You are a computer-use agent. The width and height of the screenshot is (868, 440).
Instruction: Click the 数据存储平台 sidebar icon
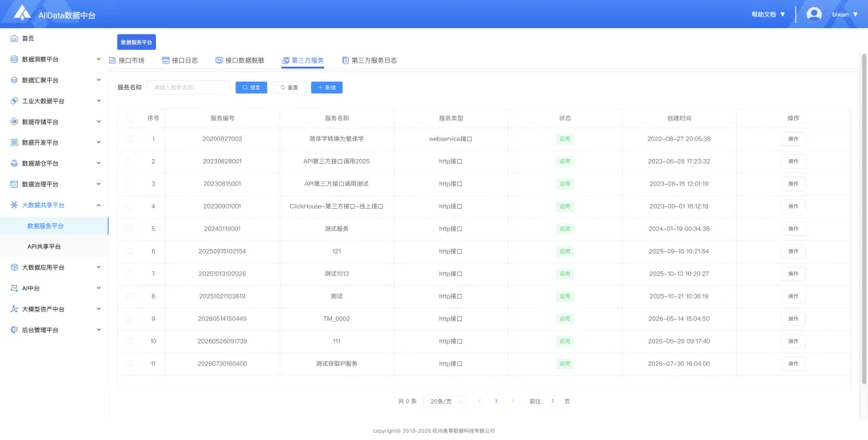click(14, 121)
